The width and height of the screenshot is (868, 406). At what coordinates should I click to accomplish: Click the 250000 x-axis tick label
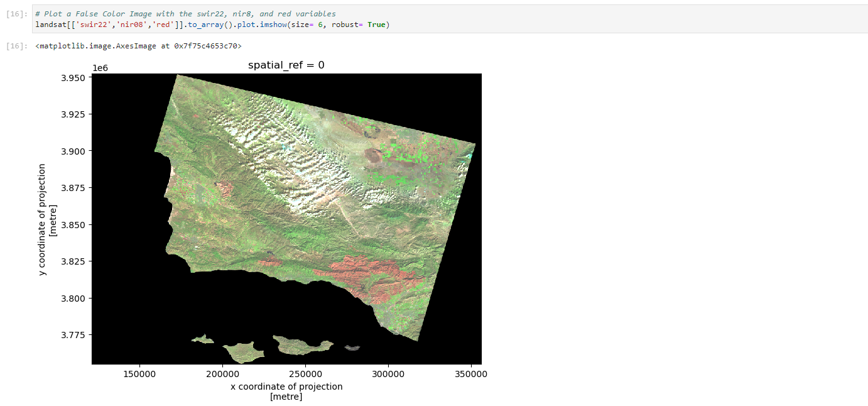tap(305, 373)
